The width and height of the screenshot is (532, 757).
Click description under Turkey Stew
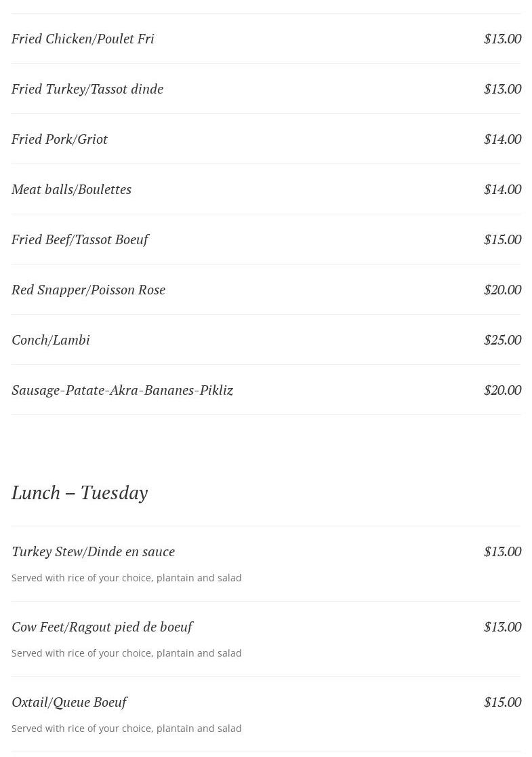(126, 578)
